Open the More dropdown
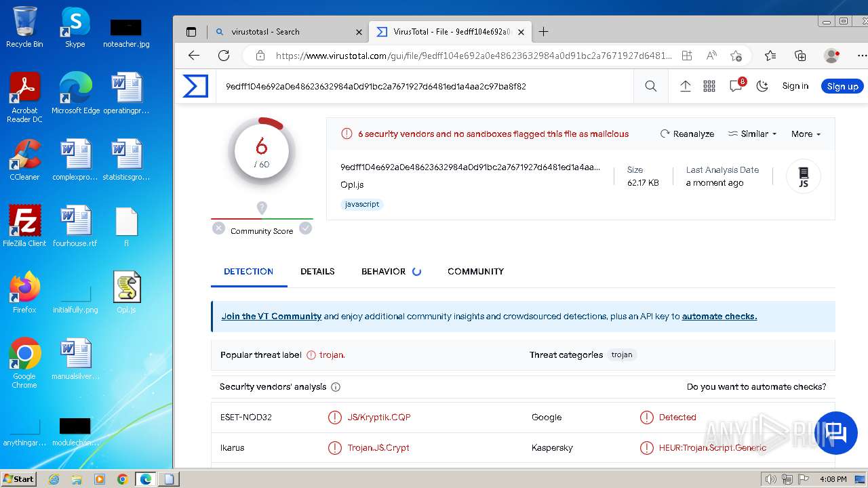 click(x=806, y=134)
